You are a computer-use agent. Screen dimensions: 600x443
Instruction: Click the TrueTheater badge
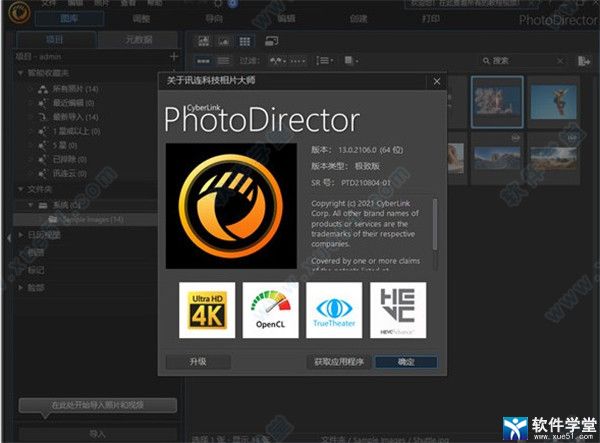(334, 310)
